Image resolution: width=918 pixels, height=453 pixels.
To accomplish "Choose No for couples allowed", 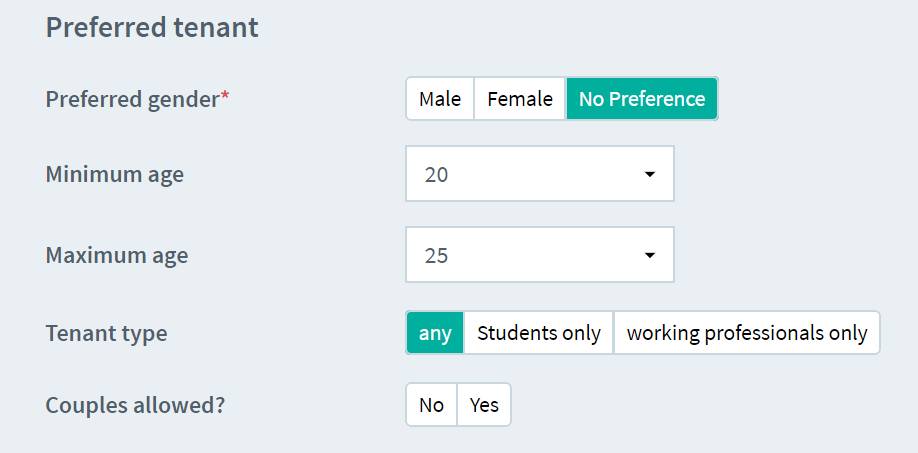I will 431,405.
